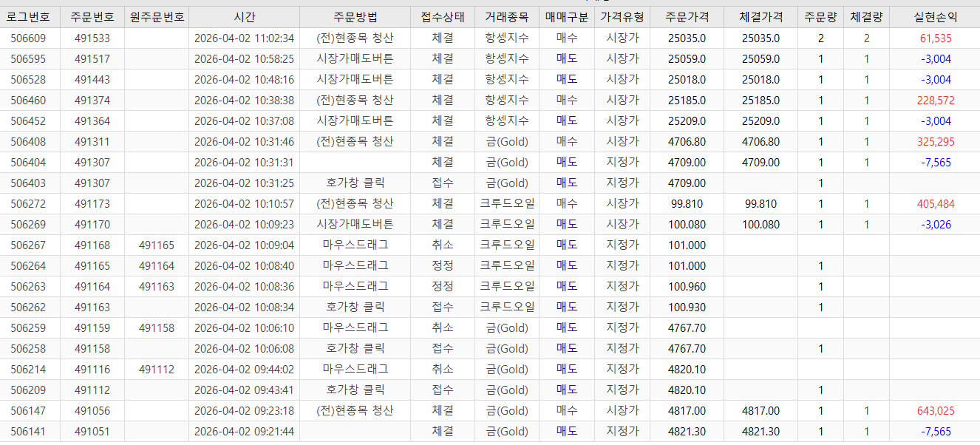Click realized loss -3,026
This screenshot has width=980, height=445.
936,225
